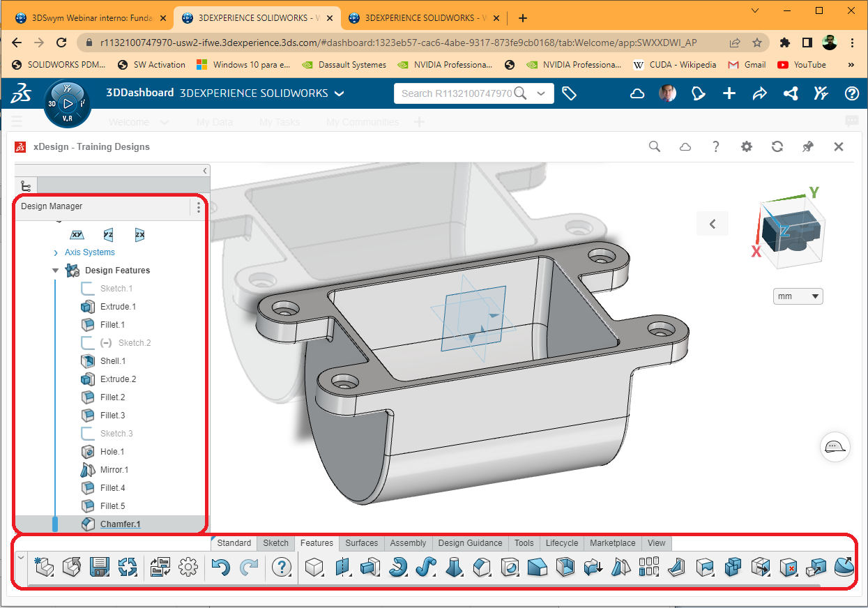Expand the action bar chevron
The width and height of the screenshot is (868, 608).
[x=20, y=557]
